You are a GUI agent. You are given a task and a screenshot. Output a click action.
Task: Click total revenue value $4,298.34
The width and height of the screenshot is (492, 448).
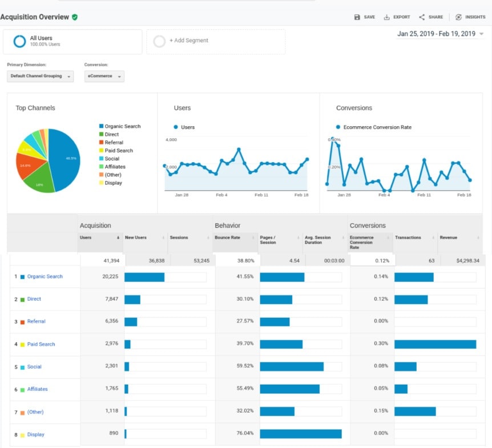pos(467,261)
